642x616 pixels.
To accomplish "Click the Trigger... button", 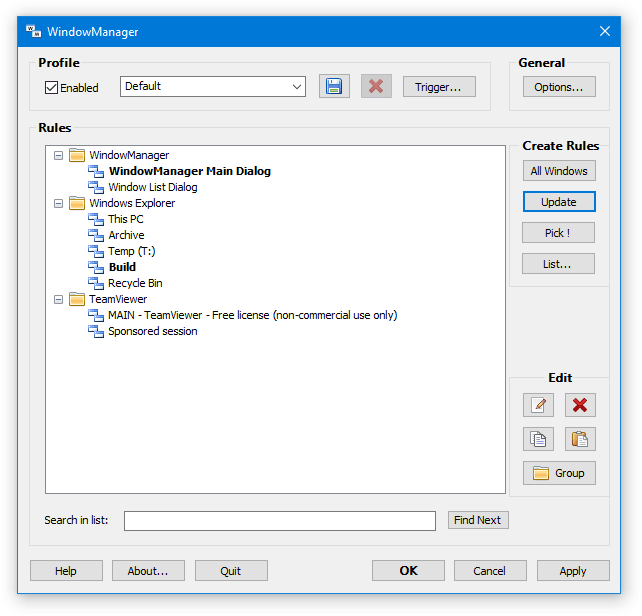I will [x=439, y=87].
